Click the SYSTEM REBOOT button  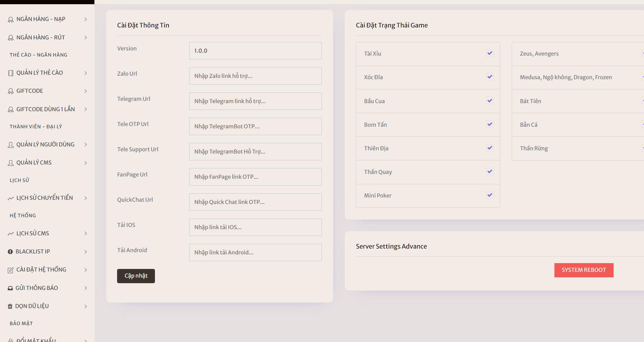(x=584, y=270)
